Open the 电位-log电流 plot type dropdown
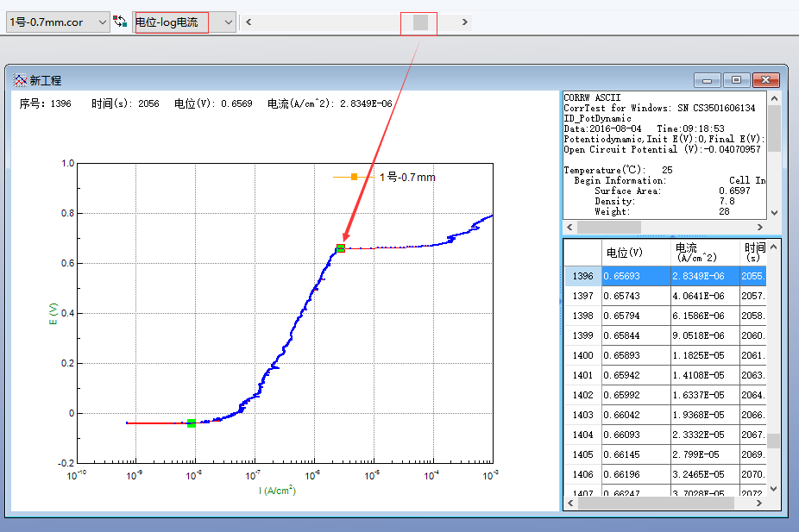Image resolution: width=799 pixels, height=532 pixels. point(185,22)
